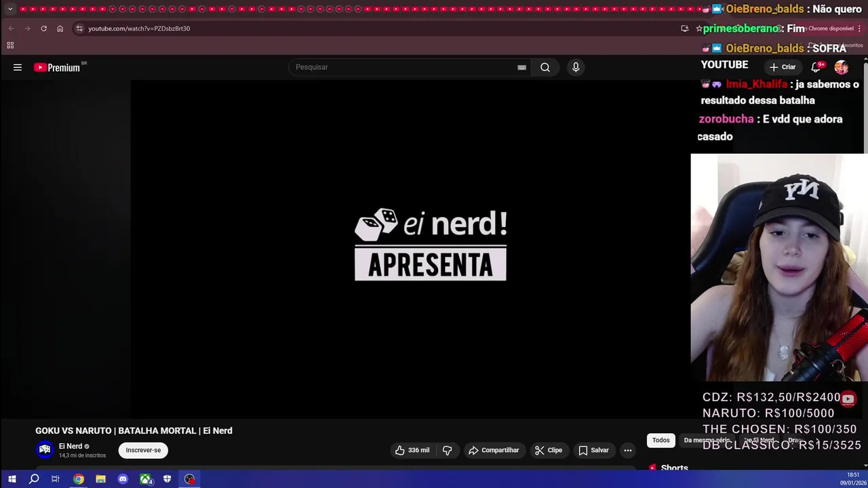Create a clip with Clipe button
This screenshot has height=488, width=868.
pos(548,450)
